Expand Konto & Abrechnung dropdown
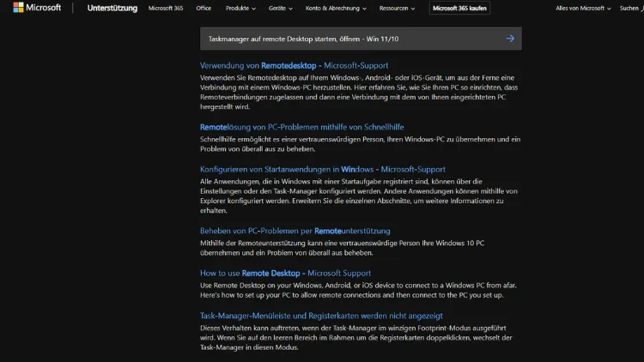Image resolution: width=644 pixels, height=362 pixels. click(336, 8)
